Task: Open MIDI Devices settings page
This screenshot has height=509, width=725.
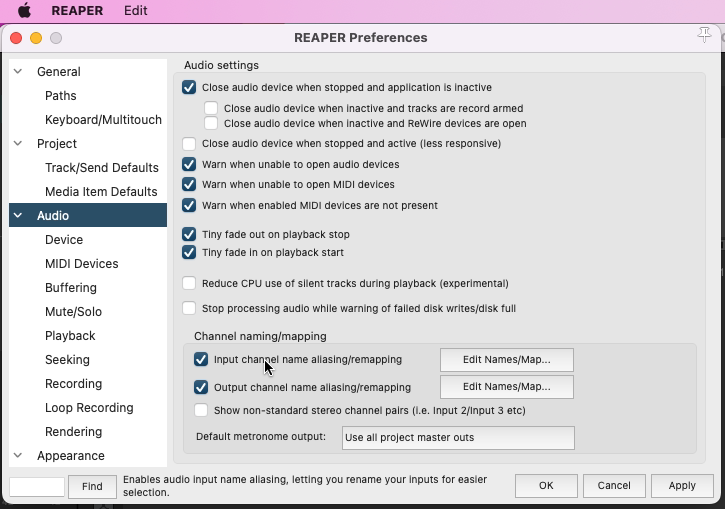Action: (82, 264)
